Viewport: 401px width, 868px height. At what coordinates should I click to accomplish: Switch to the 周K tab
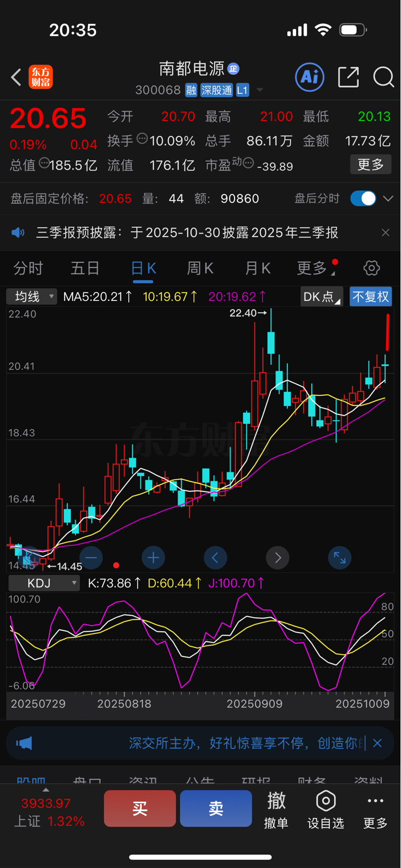point(200,268)
